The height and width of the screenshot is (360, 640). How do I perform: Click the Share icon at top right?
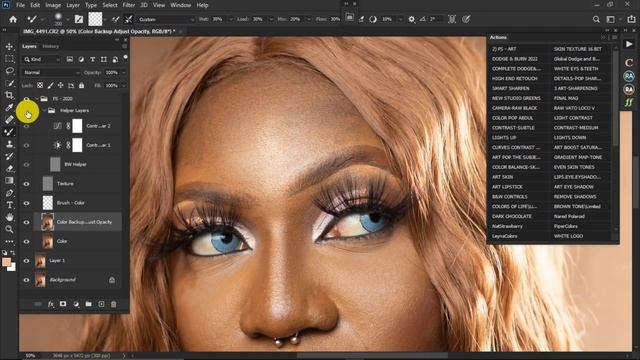(631, 19)
